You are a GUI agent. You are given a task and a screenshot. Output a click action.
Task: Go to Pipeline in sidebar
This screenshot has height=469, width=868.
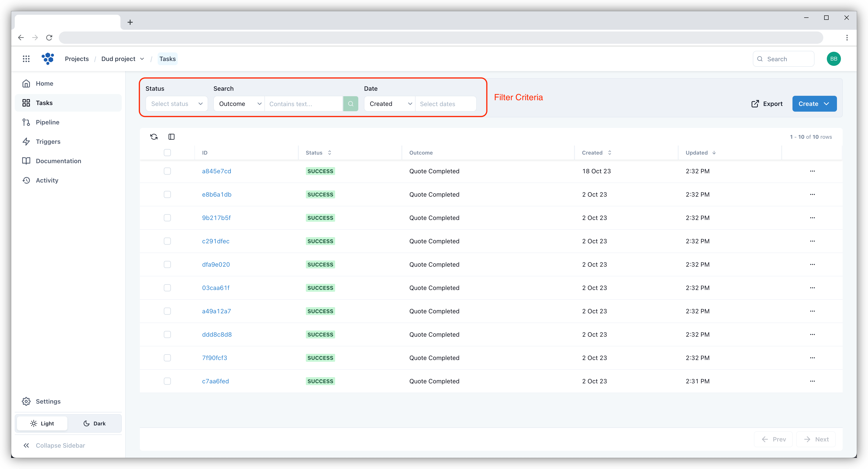pos(48,122)
